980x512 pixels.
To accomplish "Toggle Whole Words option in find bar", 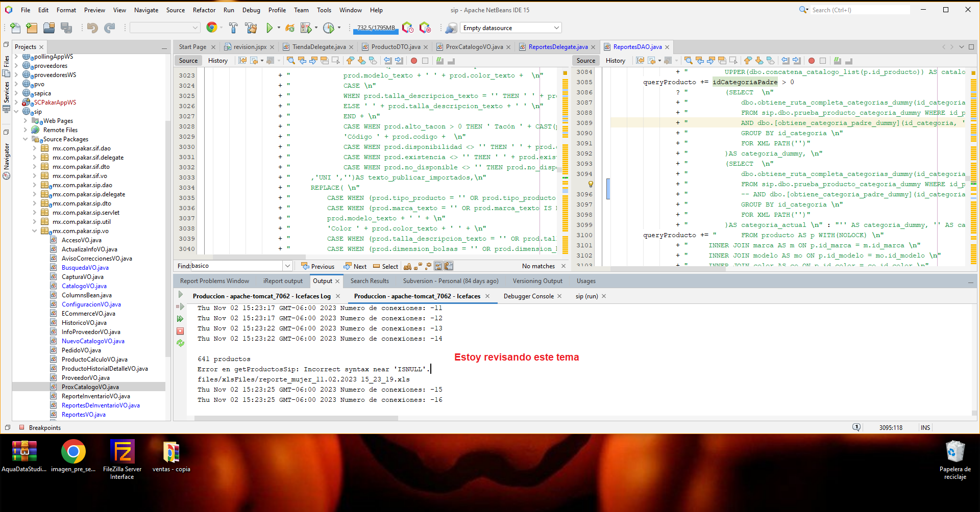I will [x=418, y=266].
